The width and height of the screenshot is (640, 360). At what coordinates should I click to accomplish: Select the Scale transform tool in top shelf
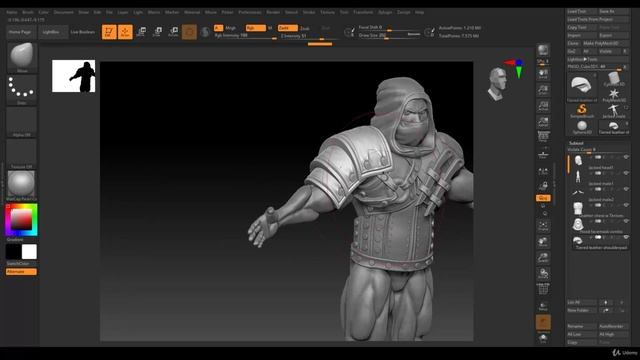(x=157, y=31)
